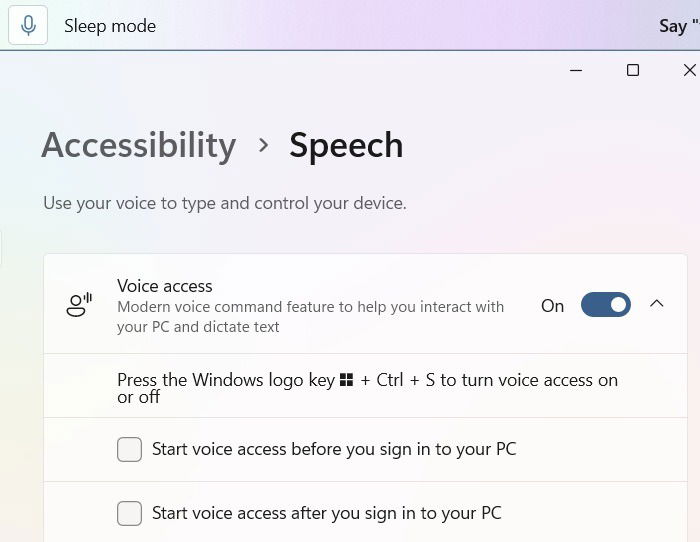The image size is (700, 542).
Task: Click the voice access microphone button
Action: pyautogui.click(x=28, y=25)
